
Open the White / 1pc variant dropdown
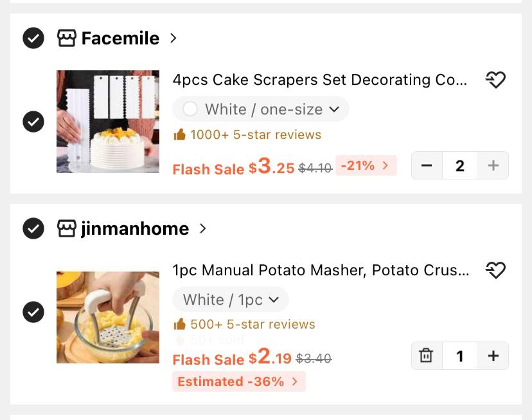(x=231, y=300)
